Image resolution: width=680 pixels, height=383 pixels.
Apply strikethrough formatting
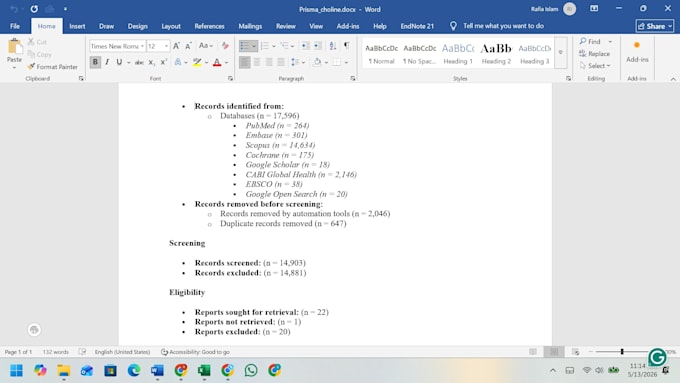tap(139, 62)
